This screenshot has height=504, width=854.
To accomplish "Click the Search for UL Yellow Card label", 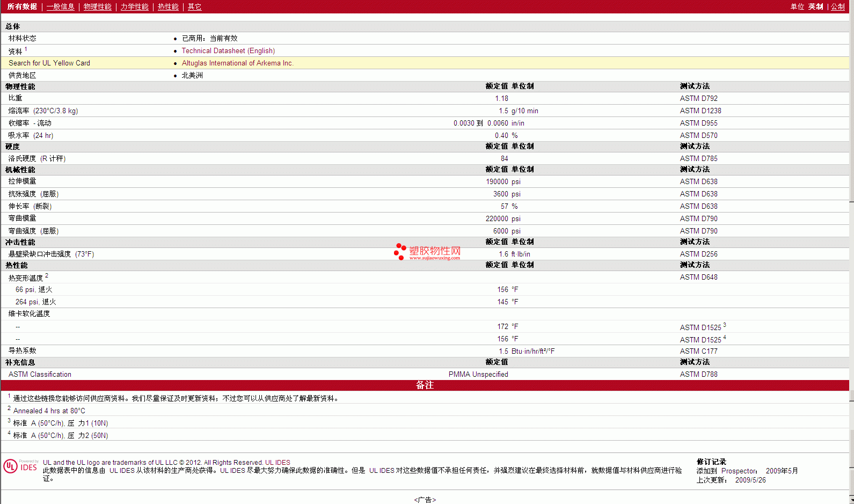I will point(49,63).
